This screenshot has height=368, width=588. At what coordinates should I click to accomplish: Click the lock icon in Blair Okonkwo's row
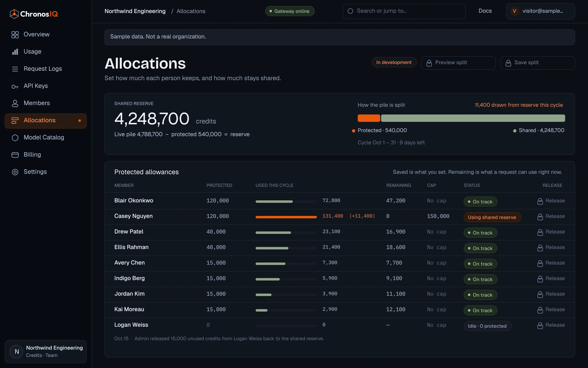(540, 201)
